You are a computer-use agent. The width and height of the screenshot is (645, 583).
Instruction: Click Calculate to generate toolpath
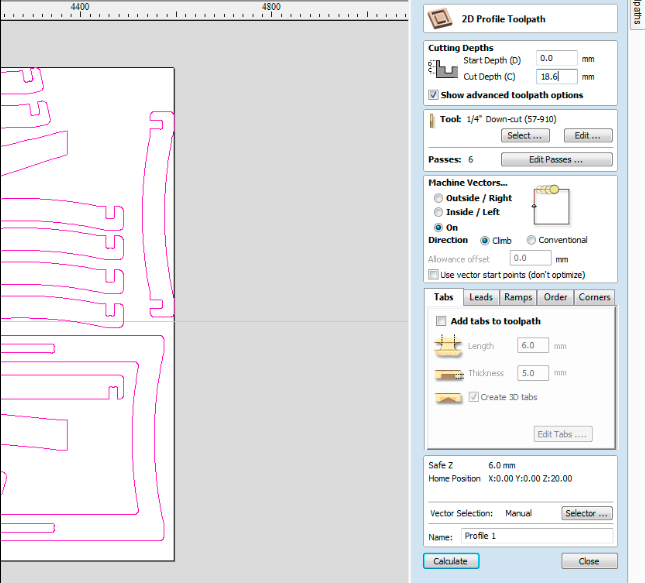(451, 561)
